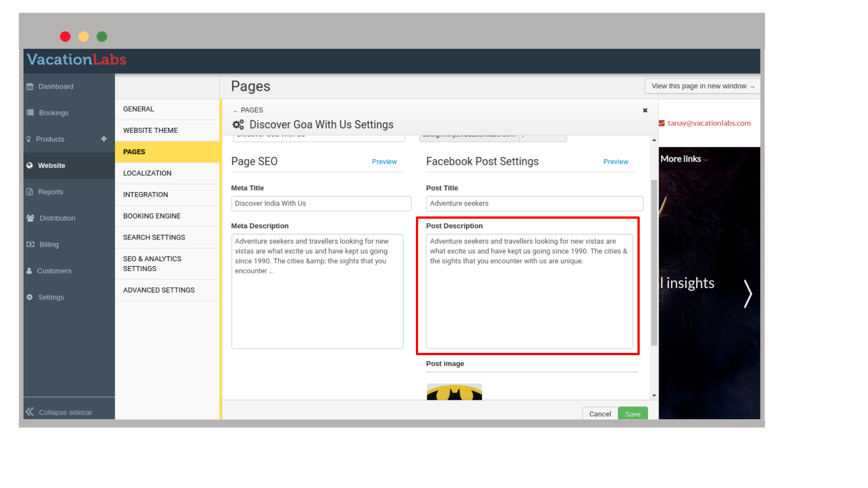The width and height of the screenshot is (868, 488).
Task: Close the Discover Goa settings panel
Action: click(645, 110)
